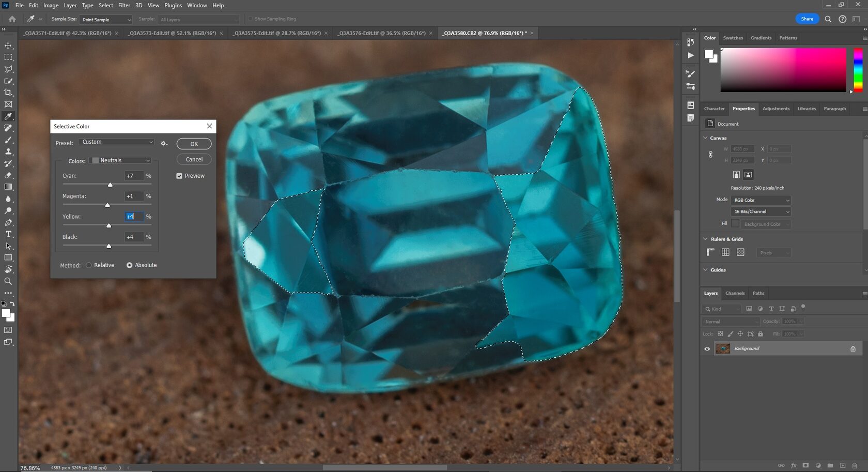
Task: Hide the Background layer
Action: tap(707, 348)
